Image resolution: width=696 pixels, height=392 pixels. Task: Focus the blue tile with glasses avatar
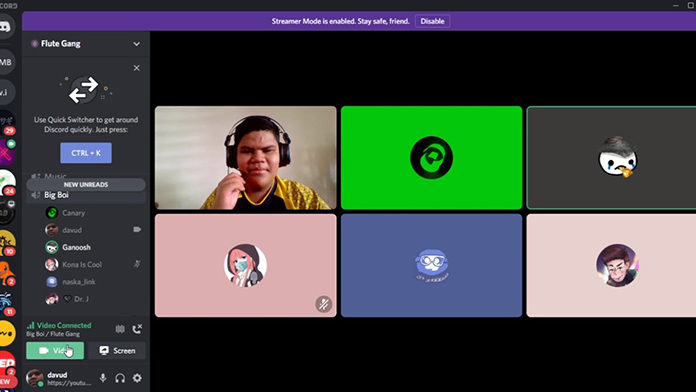point(431,265)
